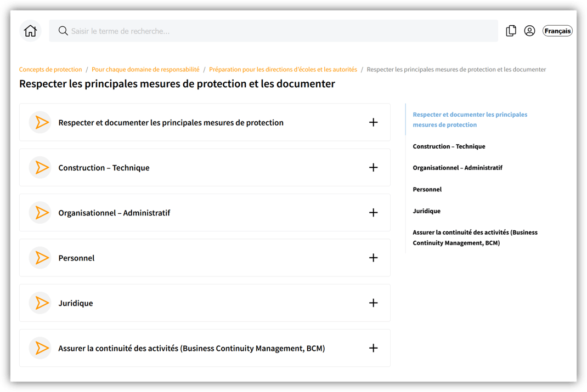Click arrow icon beside Respecter et documenter
The width and height of the screenshot is (587, 392).
pos(40,122)
